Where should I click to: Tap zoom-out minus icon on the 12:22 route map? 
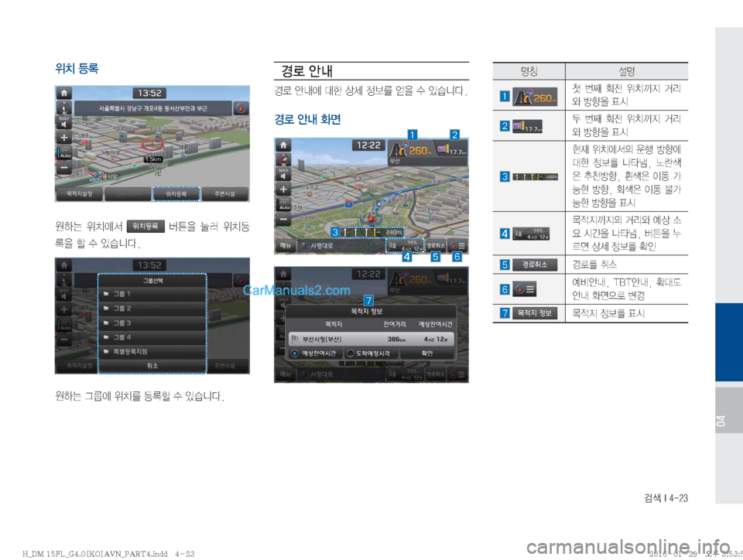283,220
